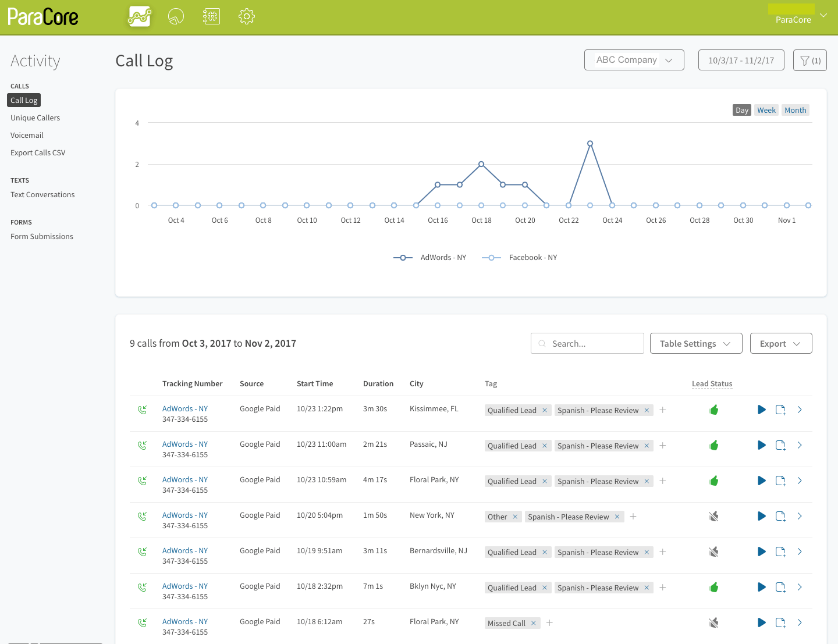This screenshot has height=644, width=838.
Task: Remove Spanish - Please Review tag from Passaic call
Action: click(647, 446)
